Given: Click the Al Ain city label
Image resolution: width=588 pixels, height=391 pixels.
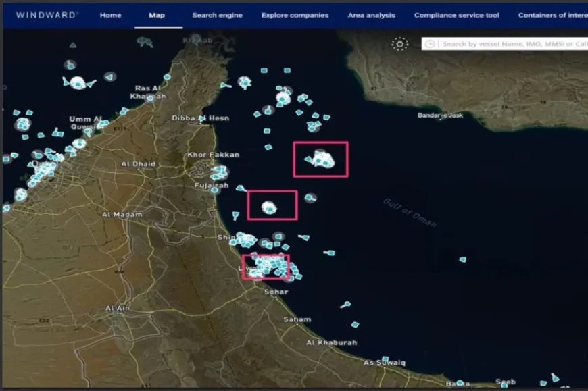Looking at the screenshot, I should tap(118, 309).
